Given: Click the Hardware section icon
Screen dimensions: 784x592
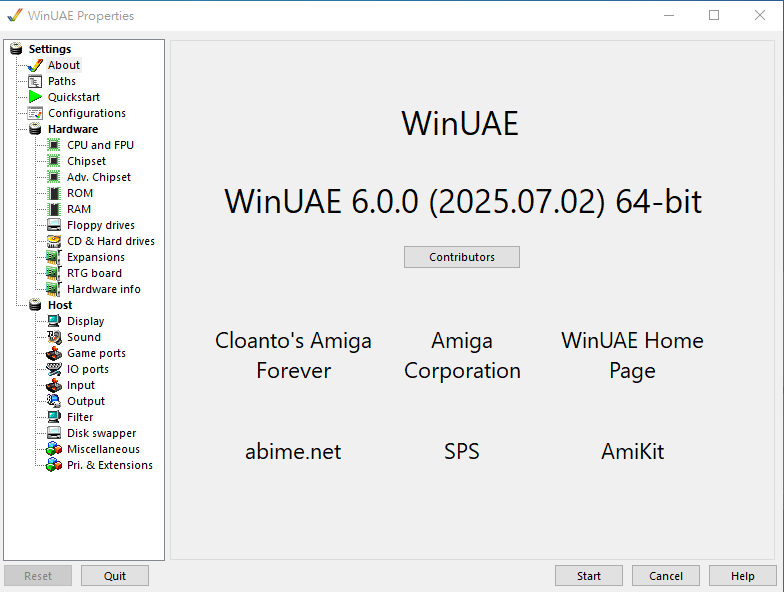Looking at the screenshot, I should click(x=35, y=129).
